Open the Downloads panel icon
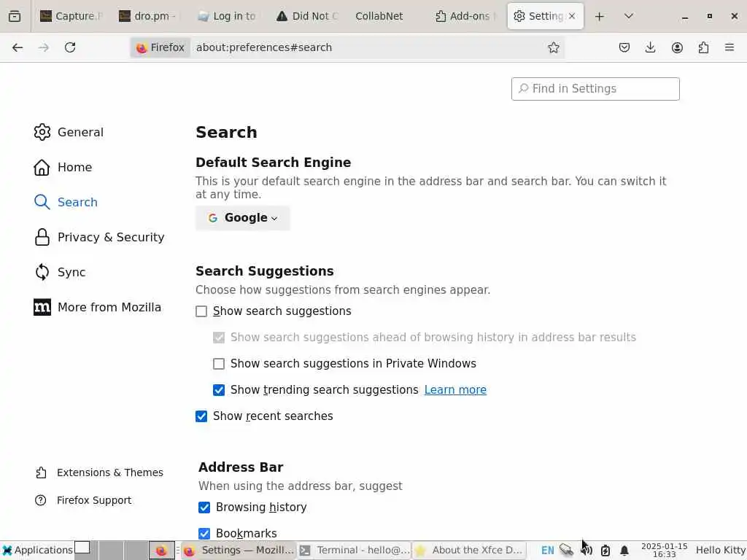The image size is (747, 560). click(x=650, y=47)
